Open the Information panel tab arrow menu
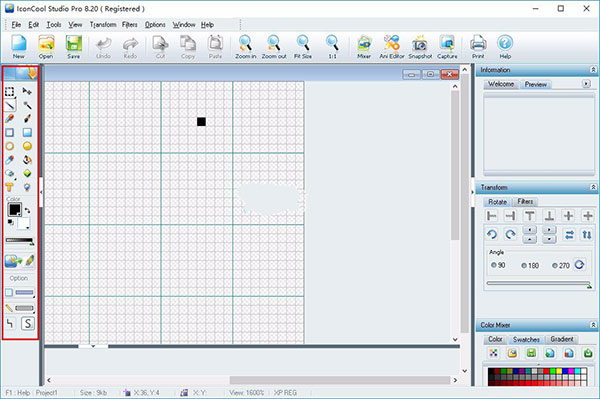The height and width of the screenshot is (399, 600). [586, 84]
